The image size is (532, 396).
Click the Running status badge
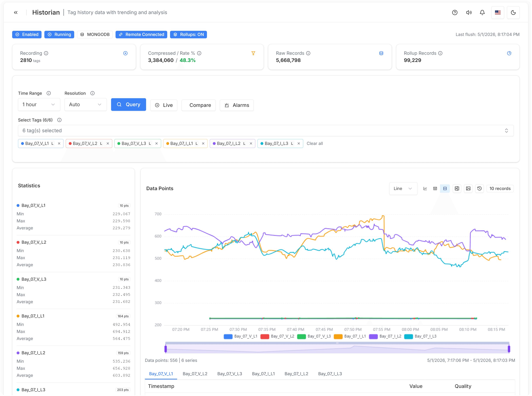[x=59, y=35]
